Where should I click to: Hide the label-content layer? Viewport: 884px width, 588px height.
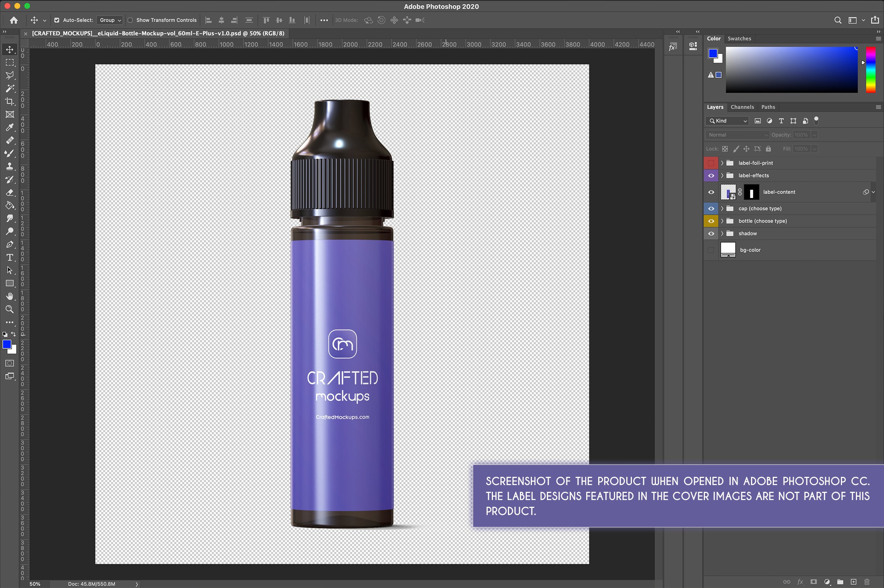[x=711, y=192]
